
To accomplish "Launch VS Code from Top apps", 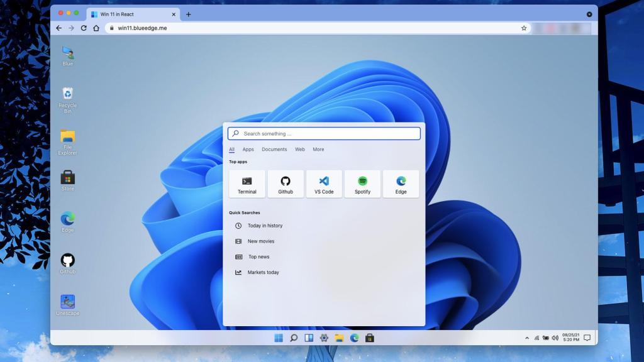I will [x=324, y=184].
